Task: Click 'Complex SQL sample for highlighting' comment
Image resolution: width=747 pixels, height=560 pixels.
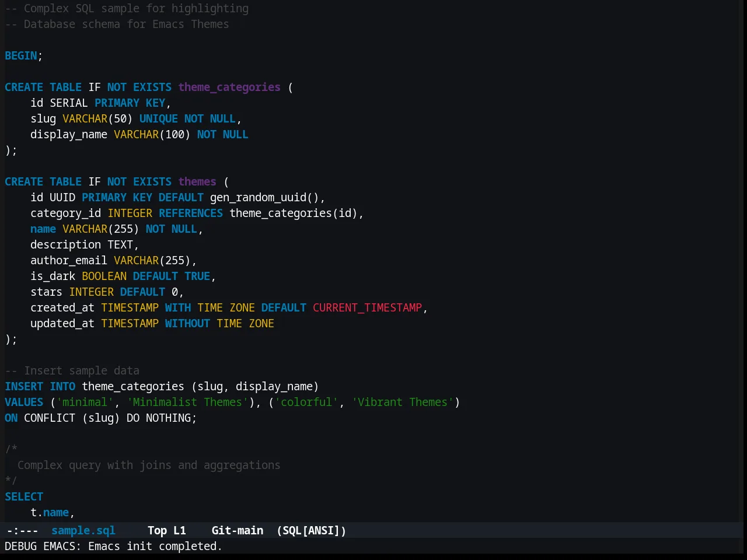Action: [127, 8]
